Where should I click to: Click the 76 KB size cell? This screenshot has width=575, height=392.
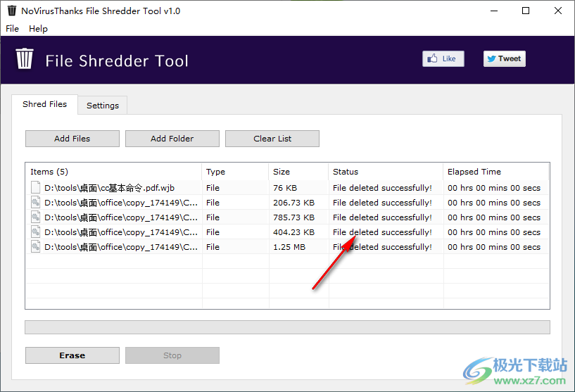[285, 188]
